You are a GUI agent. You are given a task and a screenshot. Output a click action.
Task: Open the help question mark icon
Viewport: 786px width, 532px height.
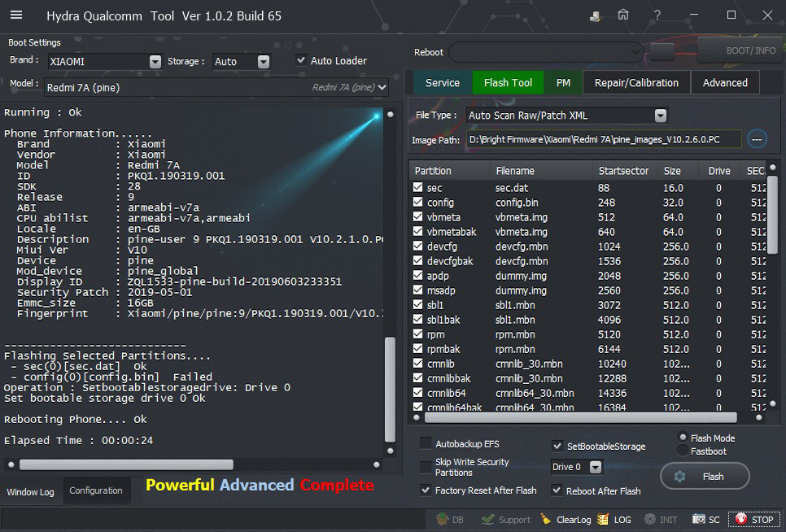(657, 15)
